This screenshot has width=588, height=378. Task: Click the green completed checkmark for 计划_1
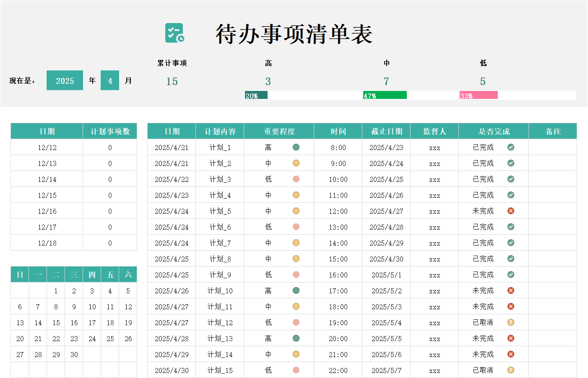(x=510, y=147)
